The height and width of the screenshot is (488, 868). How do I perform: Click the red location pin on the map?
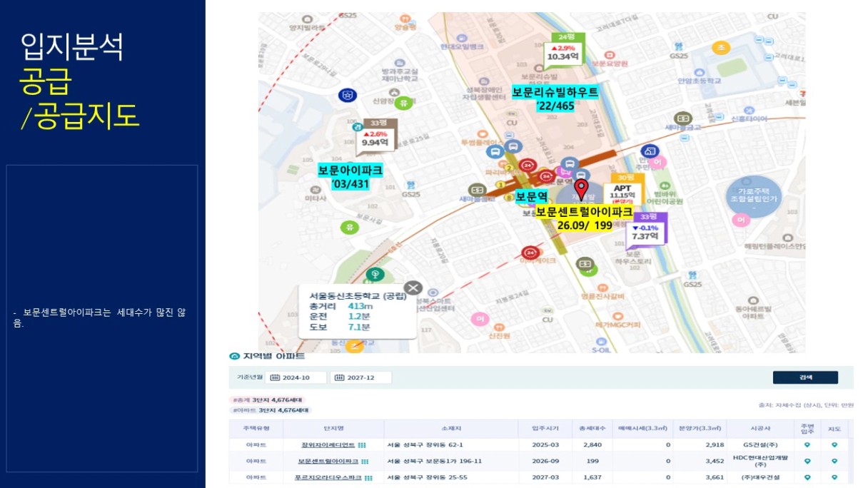(582, 189)
